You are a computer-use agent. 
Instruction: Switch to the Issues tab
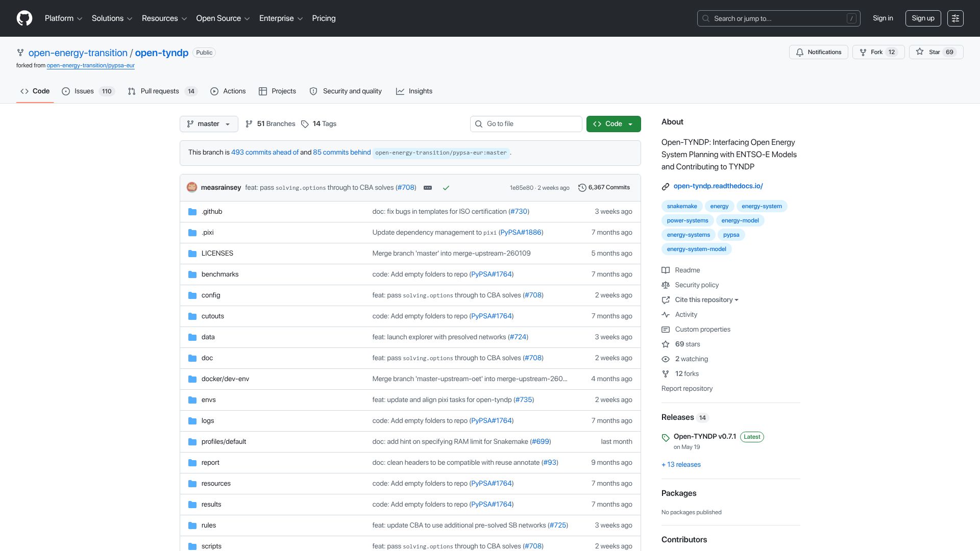(88, 91)
